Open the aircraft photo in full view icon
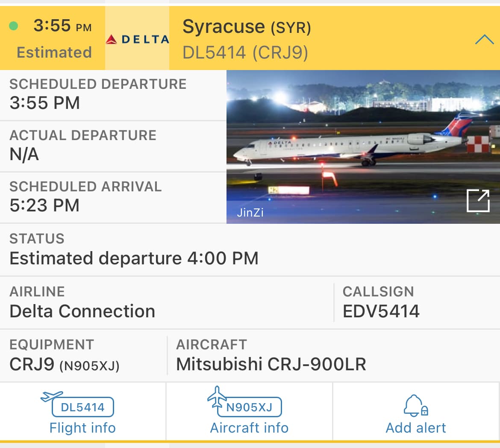 coord(478,201)
